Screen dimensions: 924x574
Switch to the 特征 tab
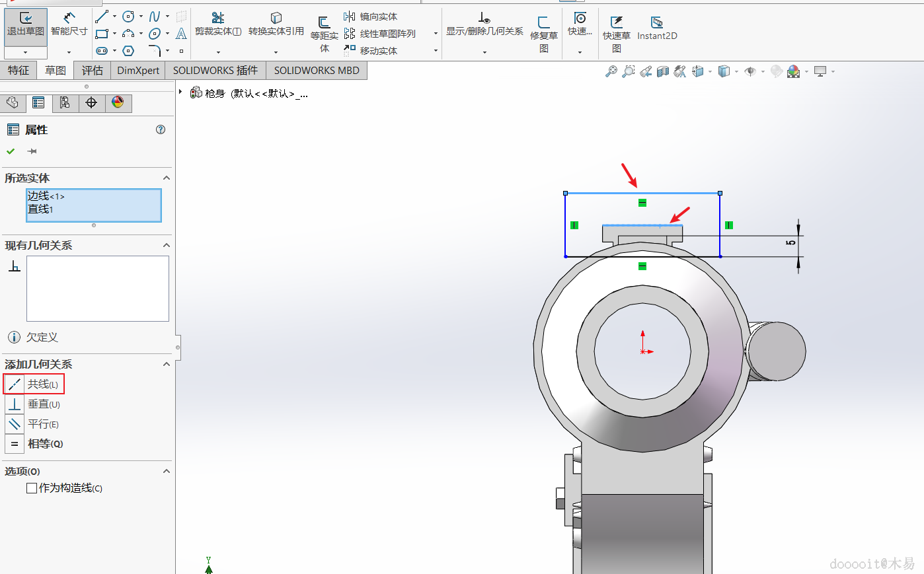19,71
